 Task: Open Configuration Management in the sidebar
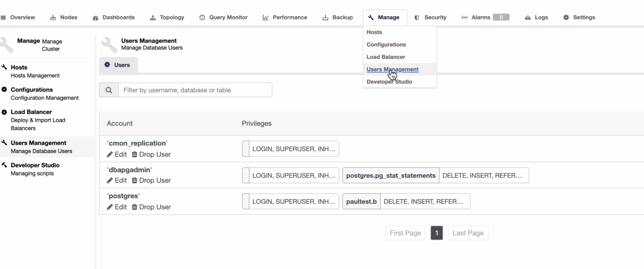pos(44,93)
